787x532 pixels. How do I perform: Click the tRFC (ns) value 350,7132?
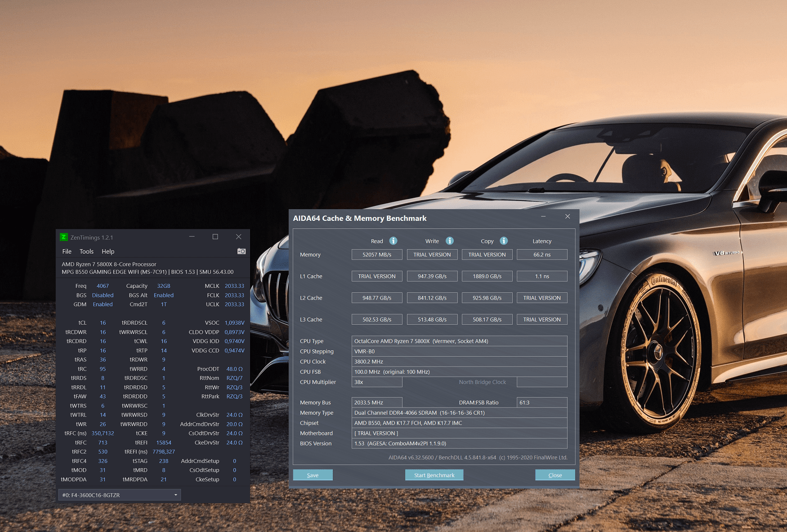point(103,434)
